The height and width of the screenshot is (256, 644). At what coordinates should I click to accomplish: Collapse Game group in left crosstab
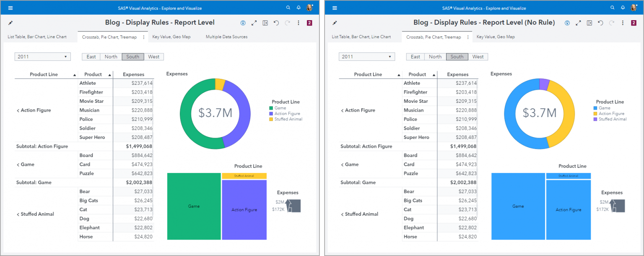point(18,165)
